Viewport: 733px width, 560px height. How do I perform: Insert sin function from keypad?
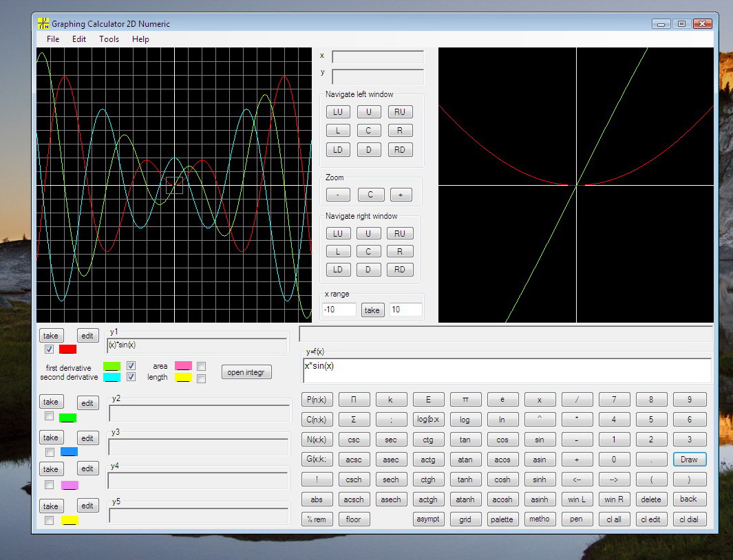point(540,440)
